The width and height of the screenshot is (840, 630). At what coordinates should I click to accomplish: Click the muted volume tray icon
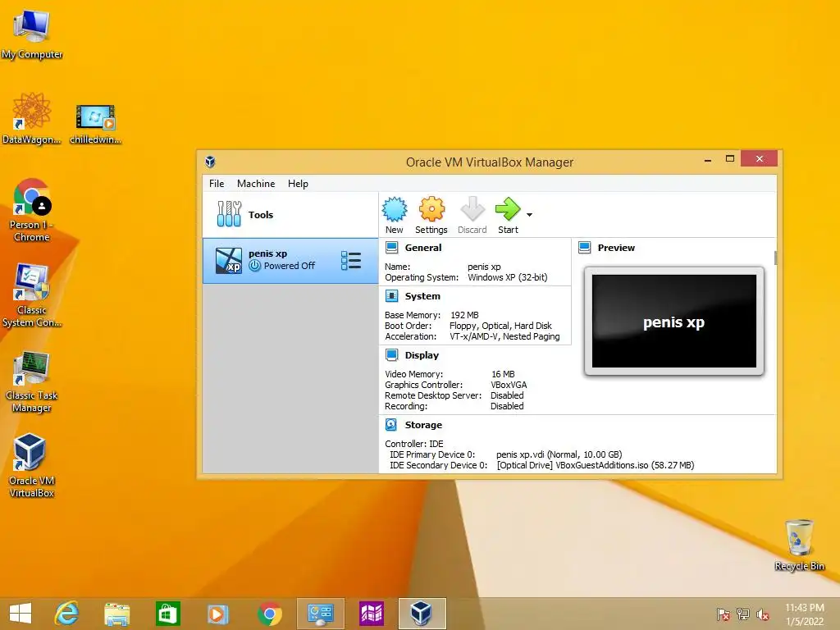point(762,614)
